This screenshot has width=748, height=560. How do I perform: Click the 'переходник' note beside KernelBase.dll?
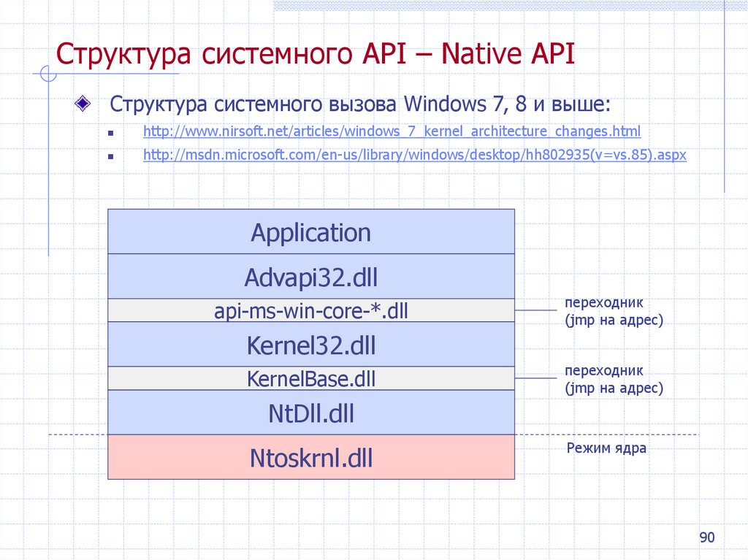614,379
